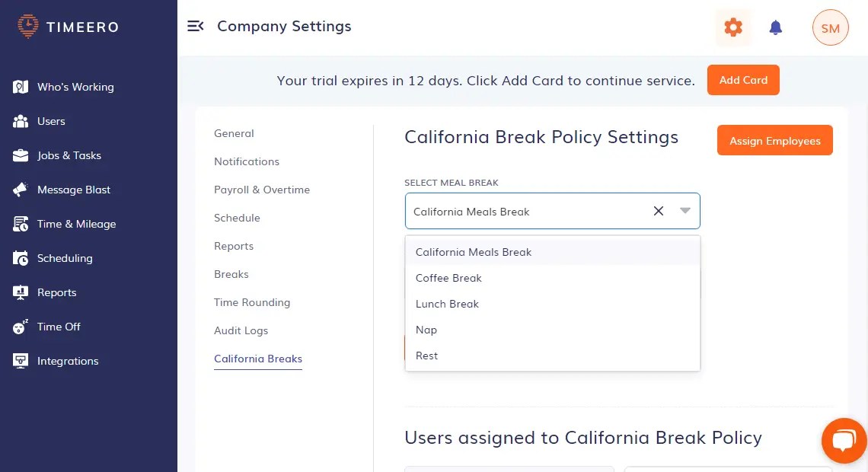Switch to the Breaks settings section
The width and height of the screenshot is (868, 472).
click(x=231, y=274)
